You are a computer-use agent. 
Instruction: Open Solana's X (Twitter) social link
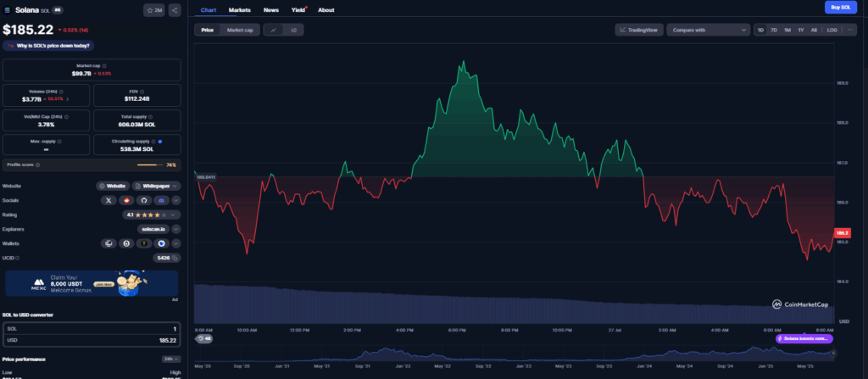[108, 200]
